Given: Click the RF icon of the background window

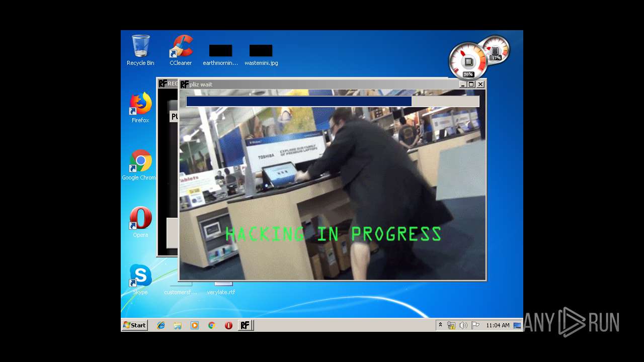Looking at the screenshot, I should 163,83.
